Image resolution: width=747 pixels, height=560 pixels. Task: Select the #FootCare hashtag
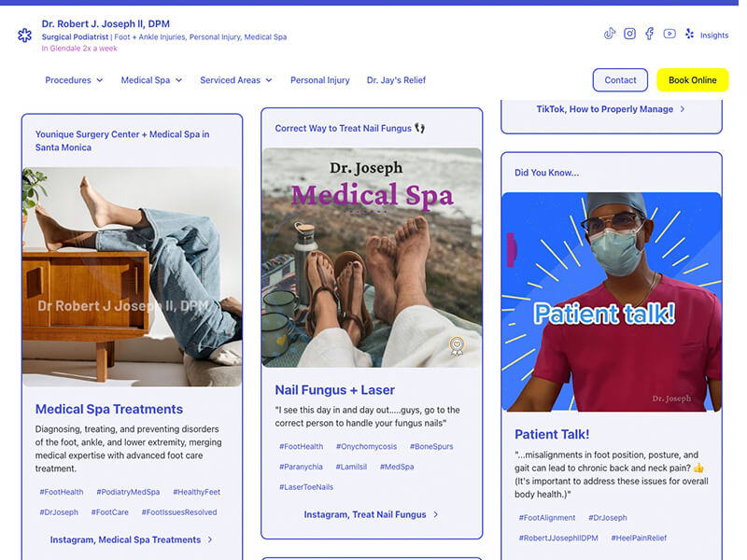coord(109,512)
